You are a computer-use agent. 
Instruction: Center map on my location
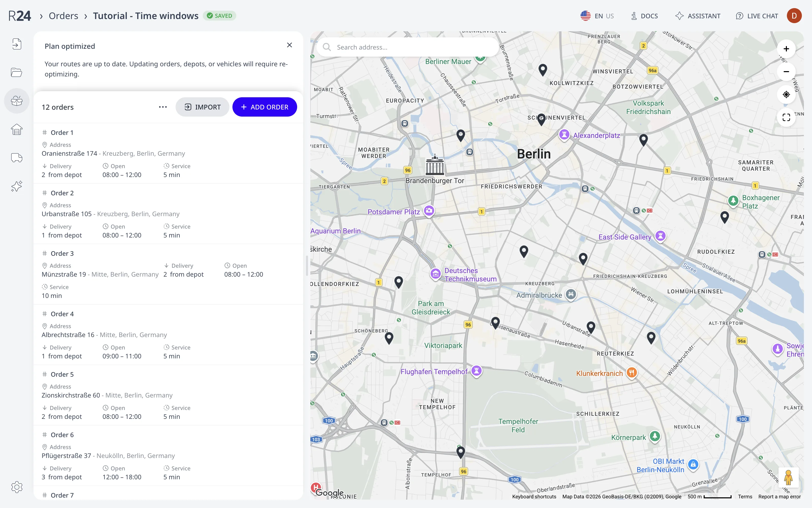(786, 94)
